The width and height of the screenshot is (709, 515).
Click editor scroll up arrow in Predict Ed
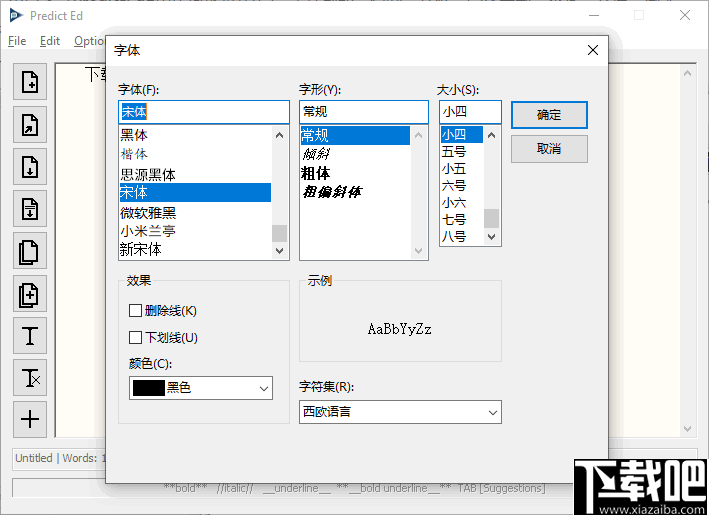[x=687, y=73]
